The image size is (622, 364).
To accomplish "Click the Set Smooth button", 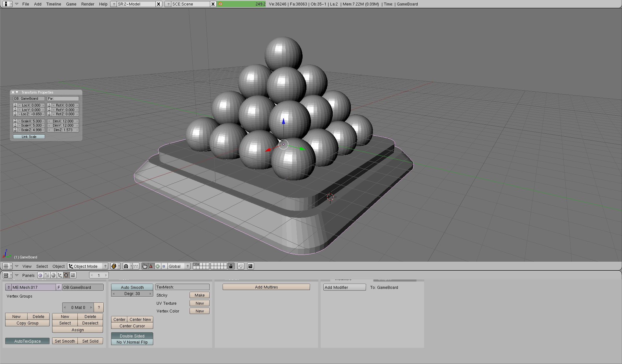I will [x=65, y=341].
